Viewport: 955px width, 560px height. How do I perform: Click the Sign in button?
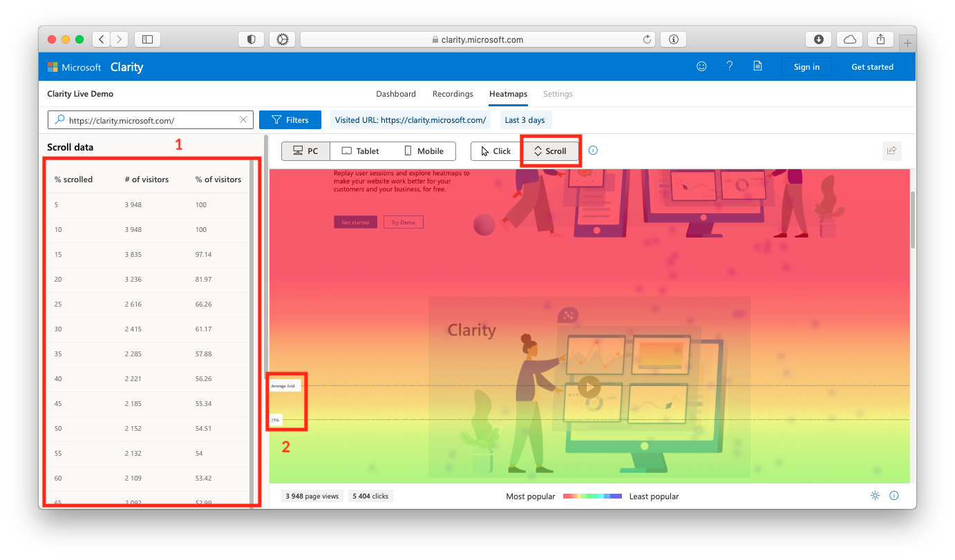tap(806, 67)
